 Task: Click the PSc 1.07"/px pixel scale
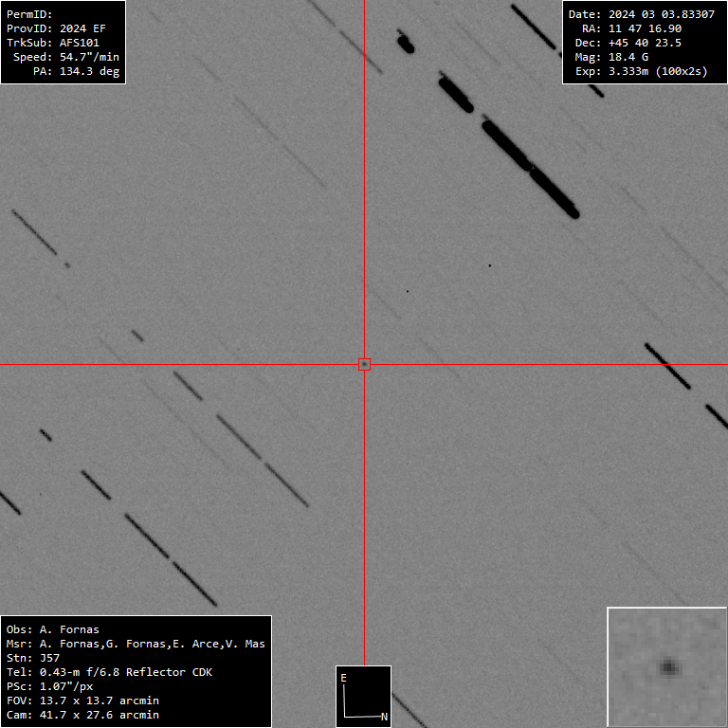(x=49, y=686)
